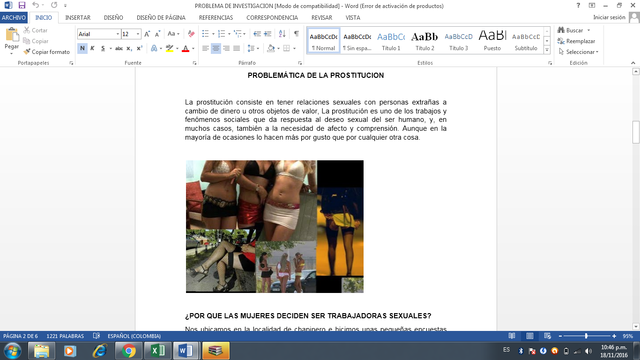Switch to web layout view icon
This screenshot has width=640, height=360.
[547, 336]
